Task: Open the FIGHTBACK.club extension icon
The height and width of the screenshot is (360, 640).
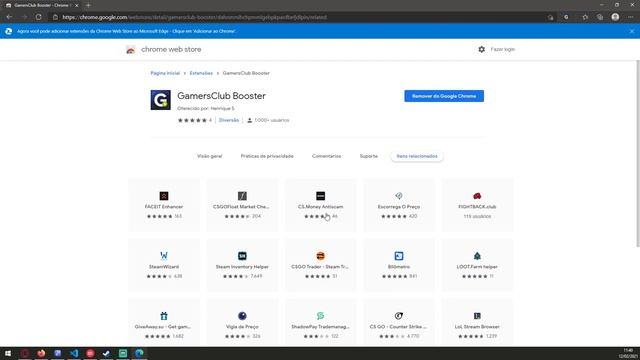Action: 477,196
